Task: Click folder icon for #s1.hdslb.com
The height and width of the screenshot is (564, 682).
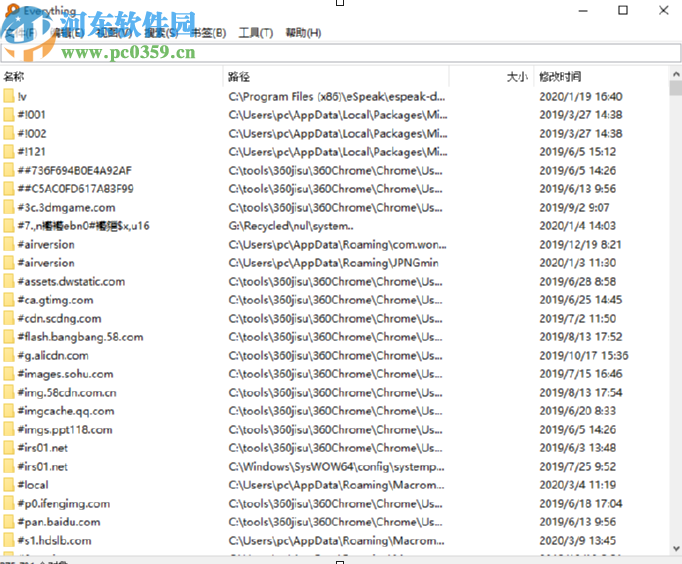Action: coord(9,540)
